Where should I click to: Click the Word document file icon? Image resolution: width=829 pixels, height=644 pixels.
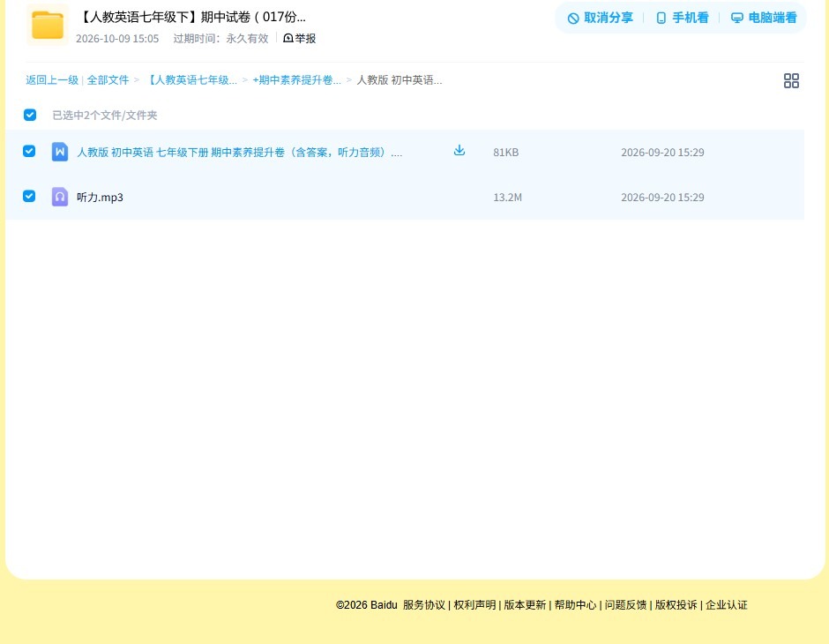pyautogui.click(x=60, y=152)
